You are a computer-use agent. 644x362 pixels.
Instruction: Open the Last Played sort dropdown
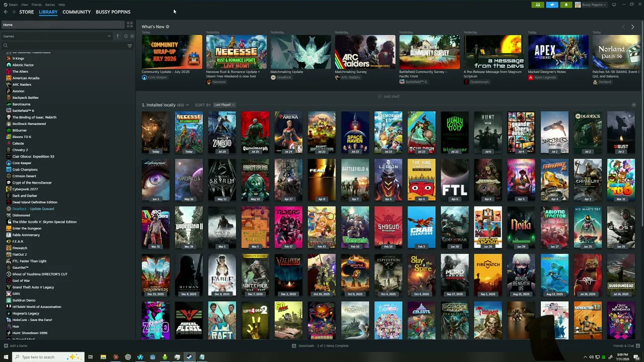pos(224,105)
